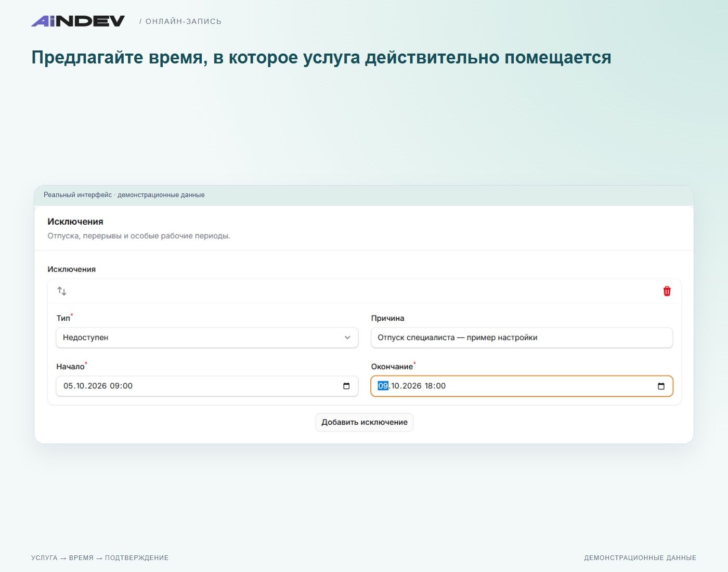728x572 pixels.
Task: Click the Причина text input field
Action: (x=522, y=337)
